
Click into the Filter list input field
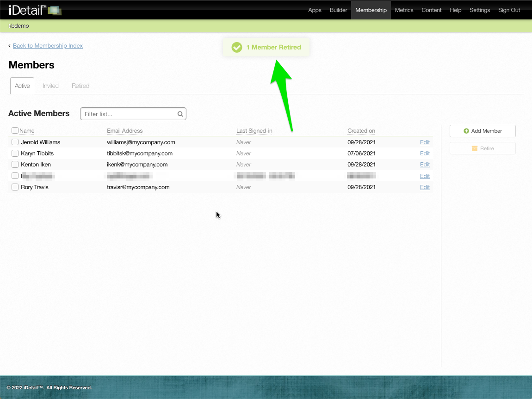click(x=133, y=114)
